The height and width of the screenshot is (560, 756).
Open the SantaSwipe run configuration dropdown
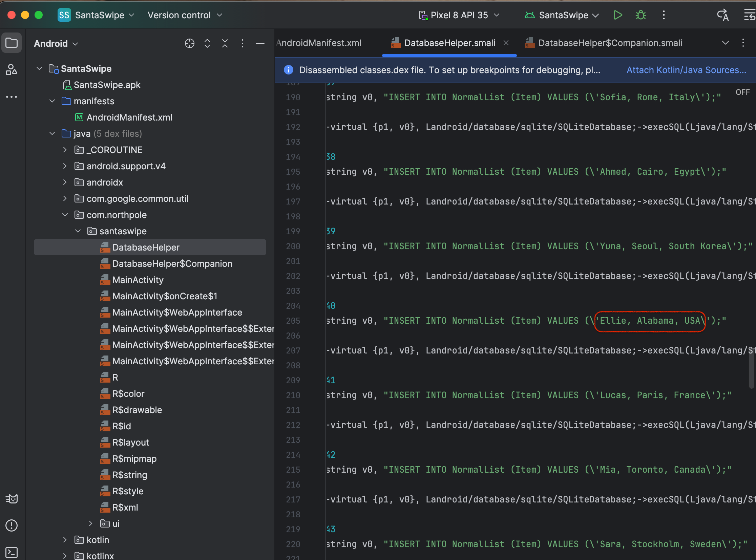pyautogui.click(x=562, y=15)
